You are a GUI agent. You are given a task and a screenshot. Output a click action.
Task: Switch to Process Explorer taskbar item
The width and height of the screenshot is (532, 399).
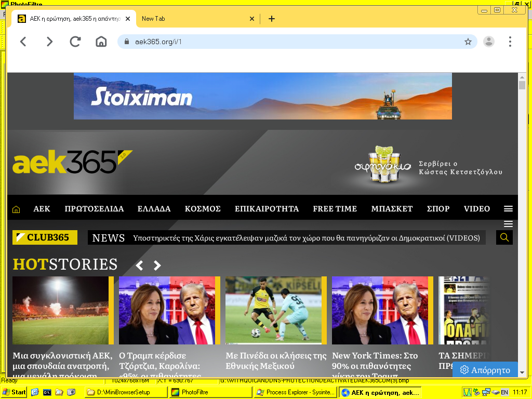(296, 392)
